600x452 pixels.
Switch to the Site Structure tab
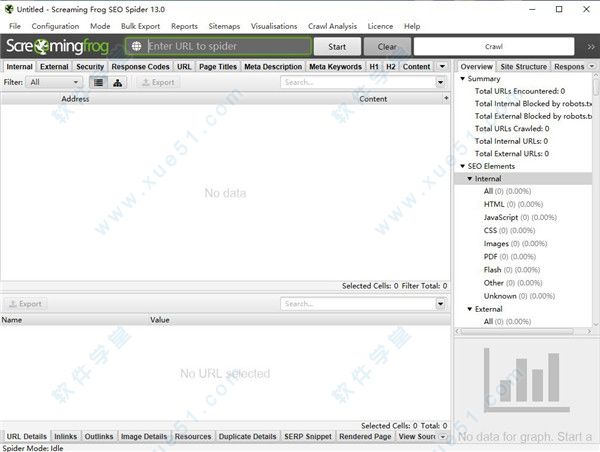coord(523,67)
